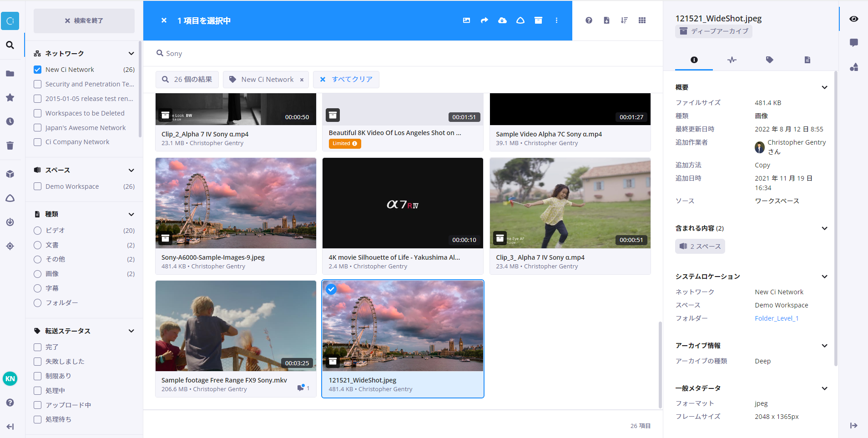Open comments panel icon on right rail
The width and height of the screenshot is (868, 438).
(x=854, y=43)
